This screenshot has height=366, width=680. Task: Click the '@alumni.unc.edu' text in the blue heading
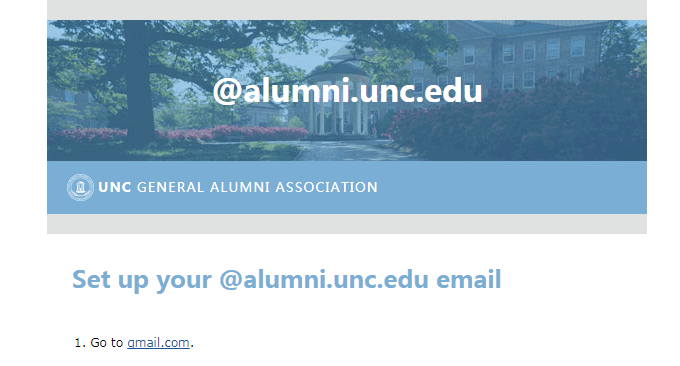(x=324, y=280)
